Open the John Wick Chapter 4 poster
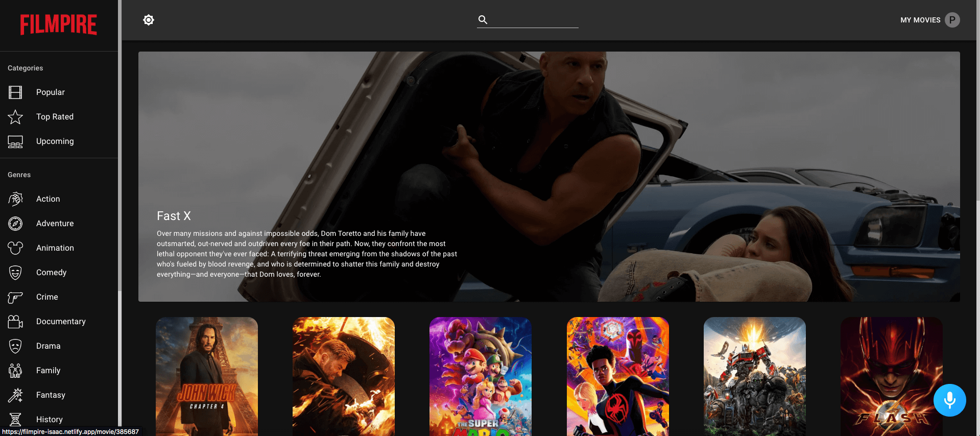Viewport: 980px width, 436px height. 207,376
